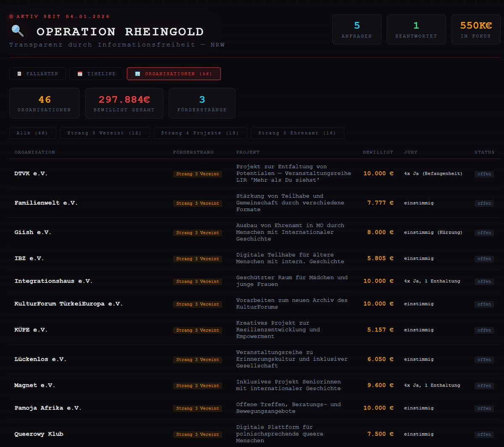The image size is (504, 447).
Task: Filter by Strang 3 Vereint (12)
Action: 105,133
